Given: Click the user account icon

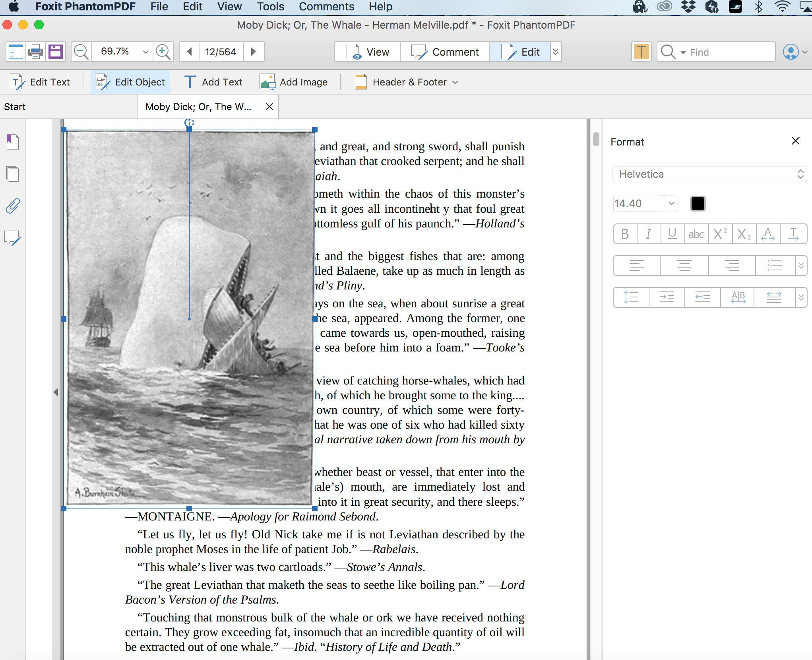Looking at the screenshot, I should [791, 52].
